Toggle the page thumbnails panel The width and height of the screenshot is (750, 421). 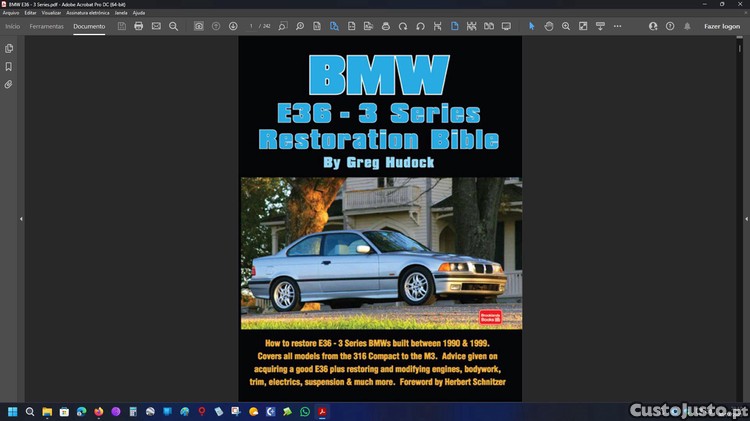click(9, 48)
